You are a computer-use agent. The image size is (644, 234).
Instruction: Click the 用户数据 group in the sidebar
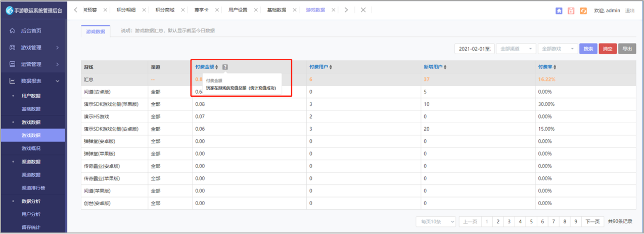pyautogui.click(x=31, y=96)
